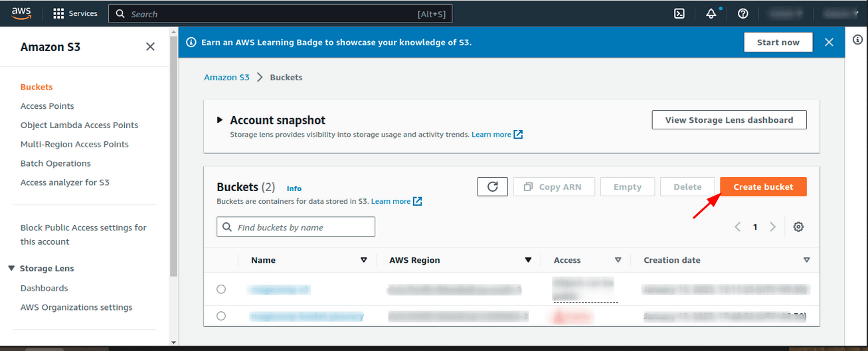
Task: Click the external link icon after Account snapshot Learn more
Action: pos(518,135)
